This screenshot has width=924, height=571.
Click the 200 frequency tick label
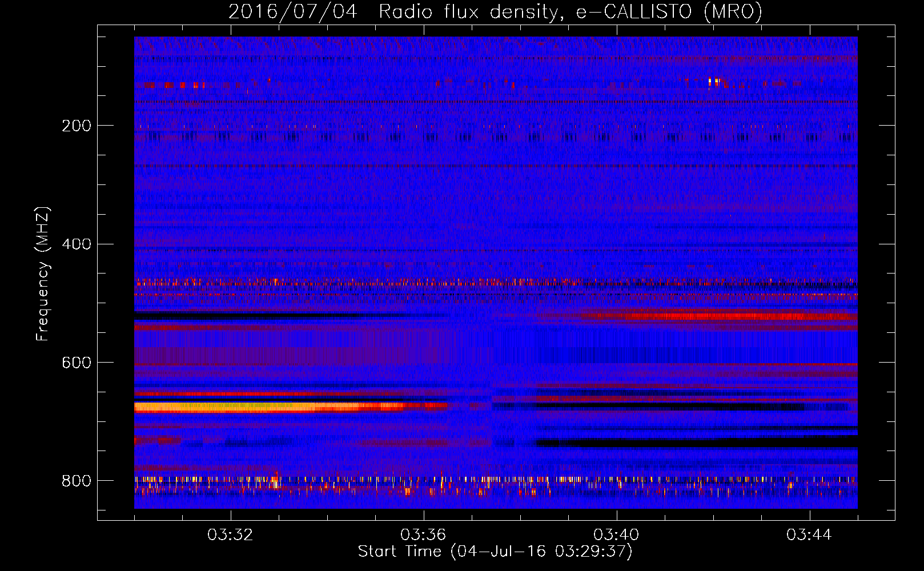[77, 126]
